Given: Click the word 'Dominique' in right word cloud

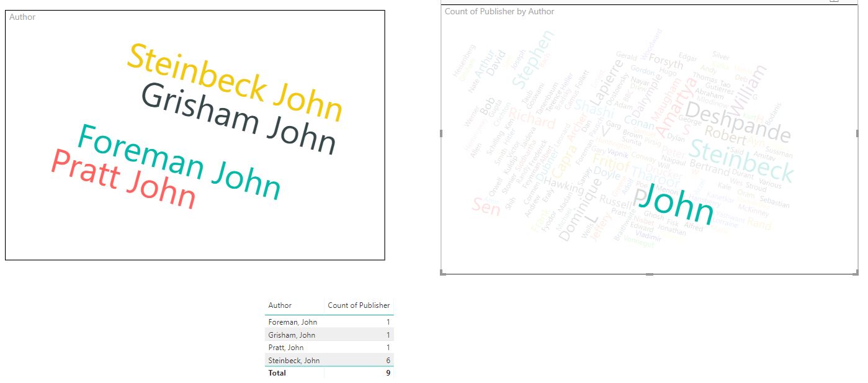Looking at the screenshot, I should click(580, 209).
